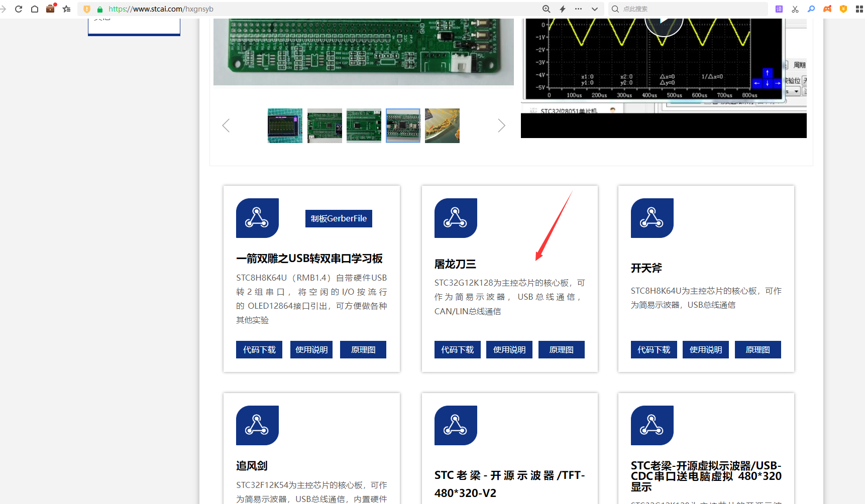This screenshot has height=504, width=865.
Task: Open the 屠龙刀三 title
Action: click(455, 264)
